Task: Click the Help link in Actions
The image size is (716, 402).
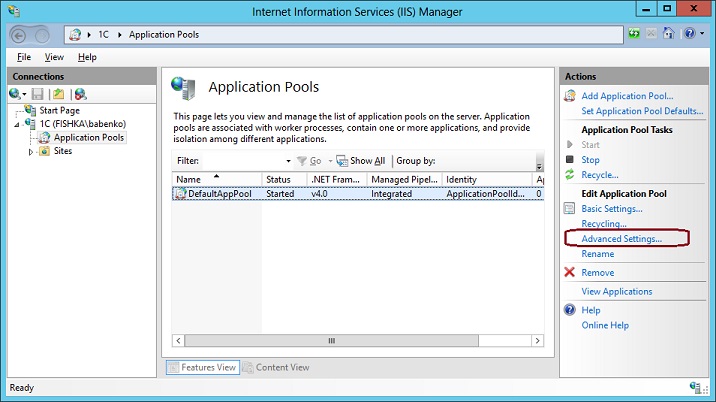Action: (x=590, y=310)
